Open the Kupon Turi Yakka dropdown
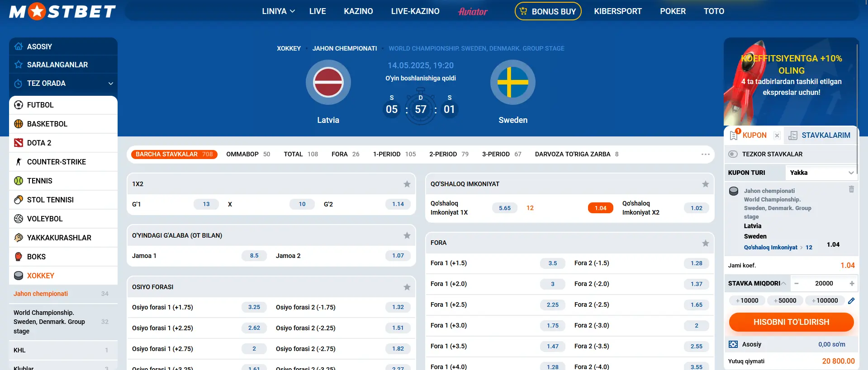 [x=821, y=173]
